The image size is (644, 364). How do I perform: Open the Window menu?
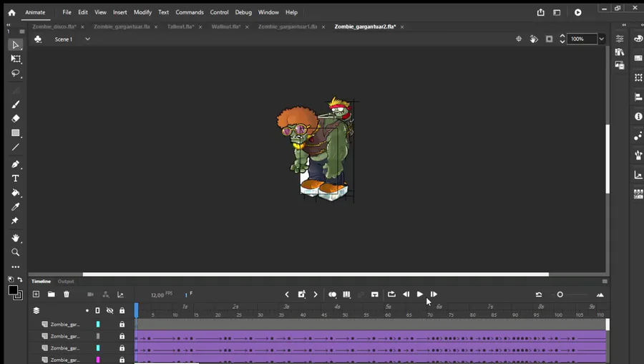[x=268, y=12]
